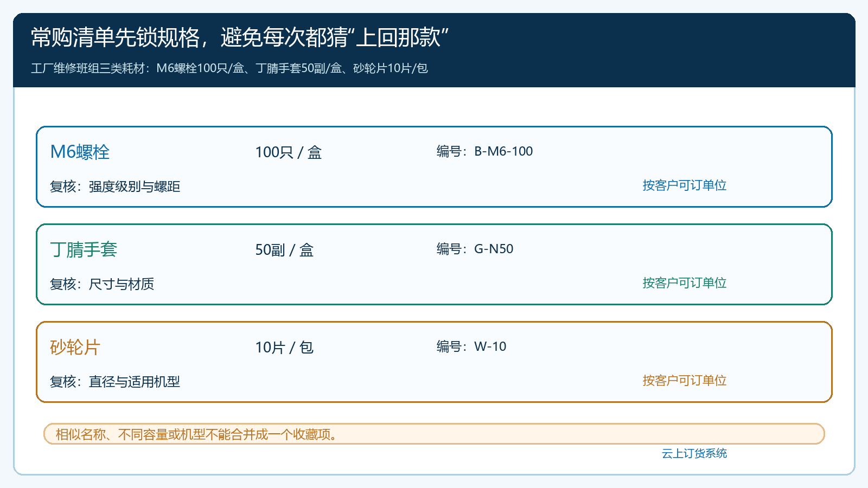Click 复核：强度级别与螺距 note

click(x=115, y=187)
